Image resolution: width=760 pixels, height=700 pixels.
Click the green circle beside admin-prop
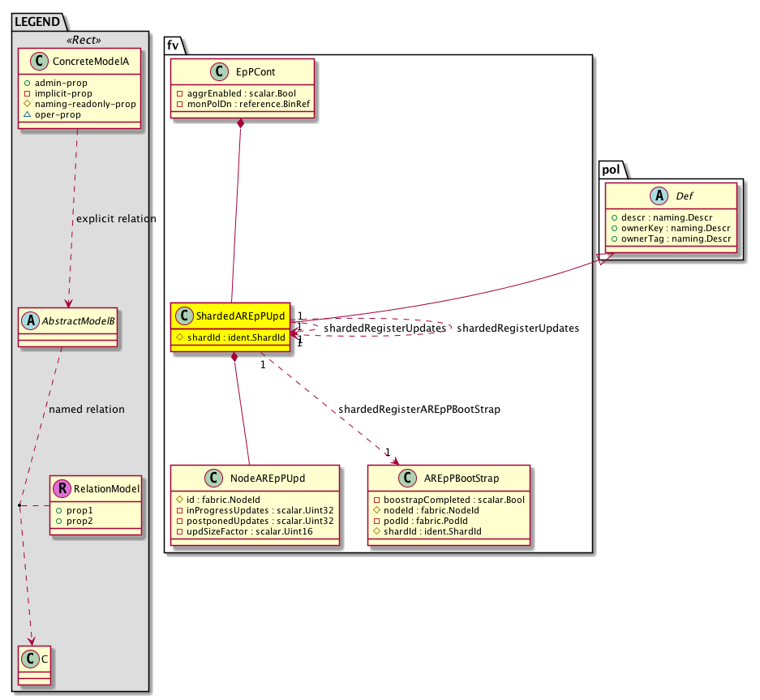coord(26,83)
